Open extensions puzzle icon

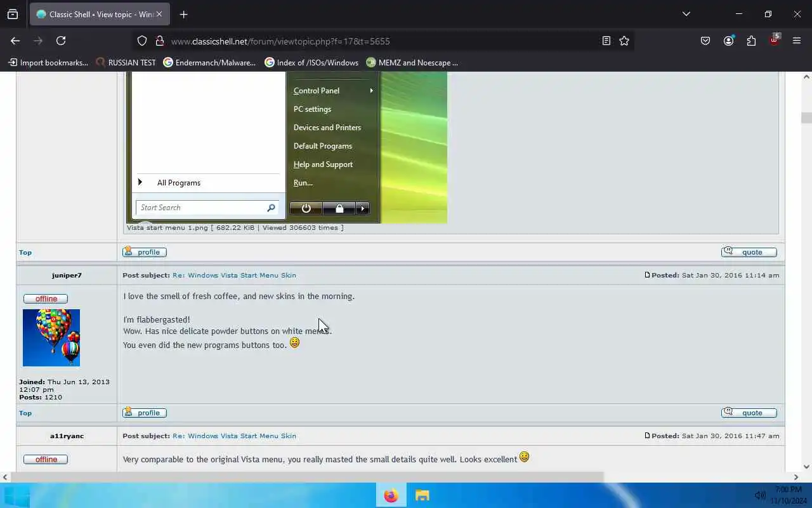pyautogui.click(x=751, y=41)
